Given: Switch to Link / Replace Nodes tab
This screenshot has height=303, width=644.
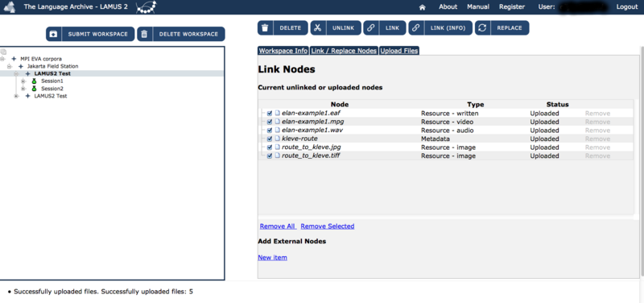Looking at the screenshot, I should click(344, 51).
